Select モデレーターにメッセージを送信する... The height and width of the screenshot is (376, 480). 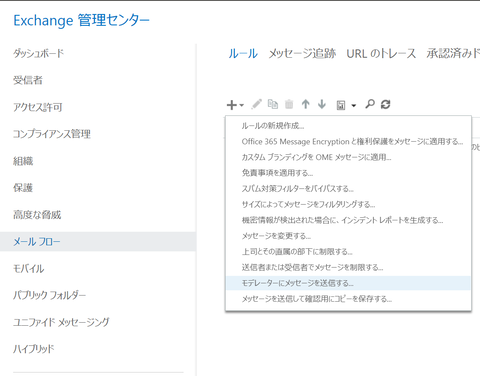[348, 283]
